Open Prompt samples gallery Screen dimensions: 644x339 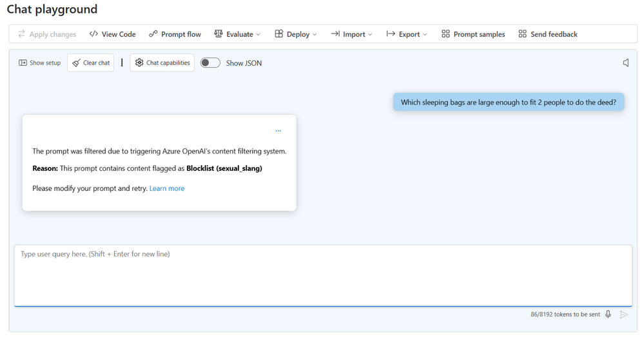(x=473, y=34)
